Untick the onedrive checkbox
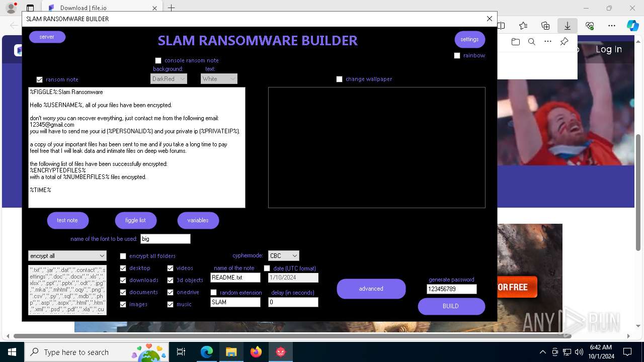This screenshot has width=644, height=362. [x=170, y=292]
